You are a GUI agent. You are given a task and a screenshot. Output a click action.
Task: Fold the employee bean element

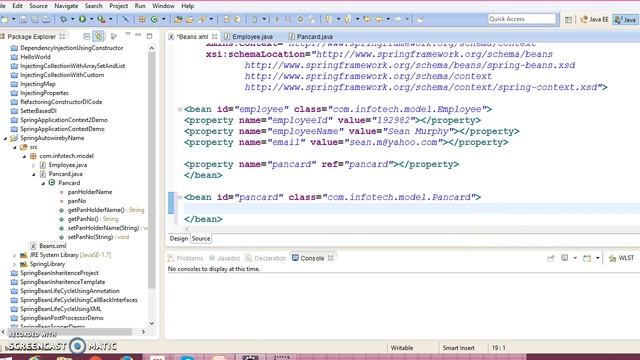coord(180,109)
